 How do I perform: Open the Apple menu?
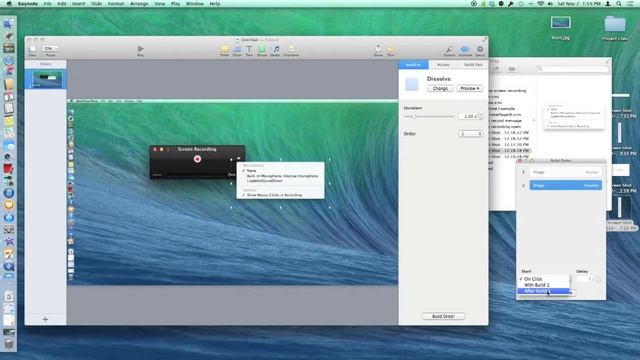tap(9, 4)
